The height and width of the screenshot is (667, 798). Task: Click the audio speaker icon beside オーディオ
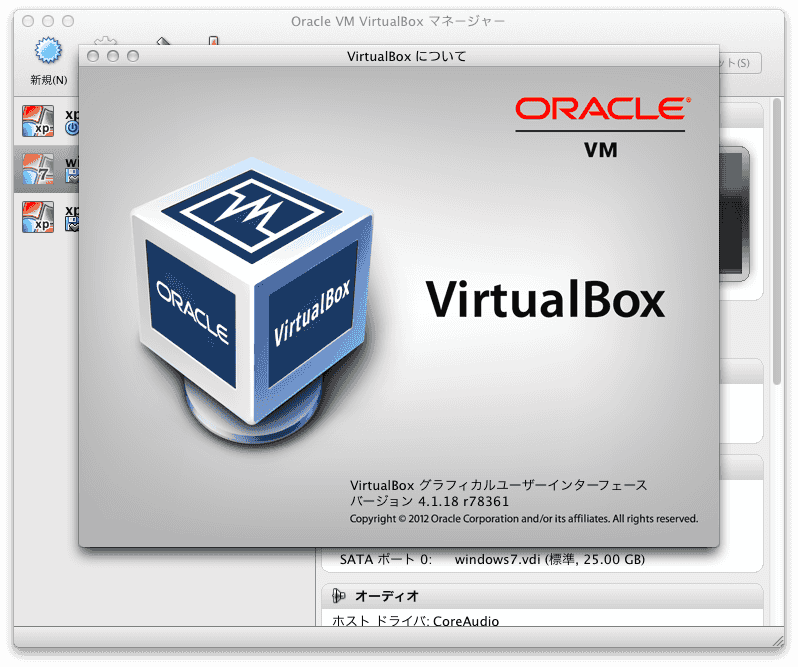[x=338, y=595]
